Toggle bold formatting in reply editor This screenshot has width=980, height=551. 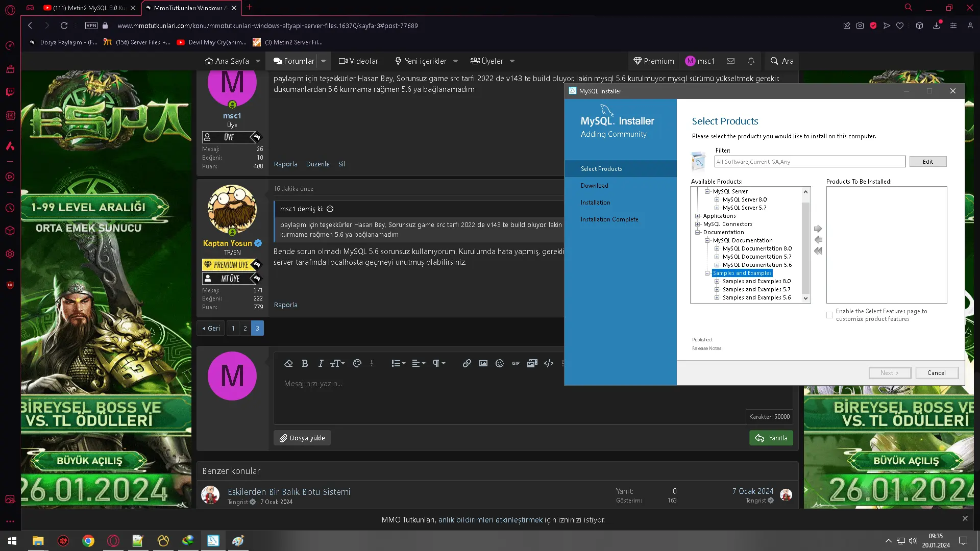[305, 363]
